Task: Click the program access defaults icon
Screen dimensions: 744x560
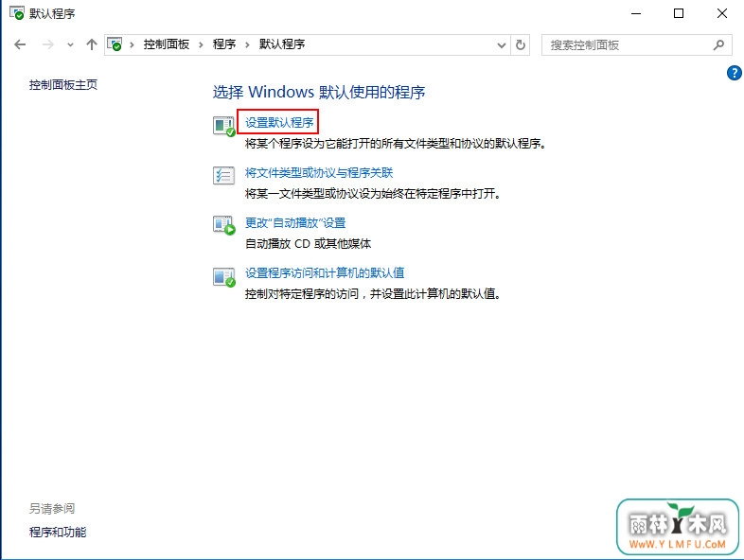Action: click(x=224, y=277)
